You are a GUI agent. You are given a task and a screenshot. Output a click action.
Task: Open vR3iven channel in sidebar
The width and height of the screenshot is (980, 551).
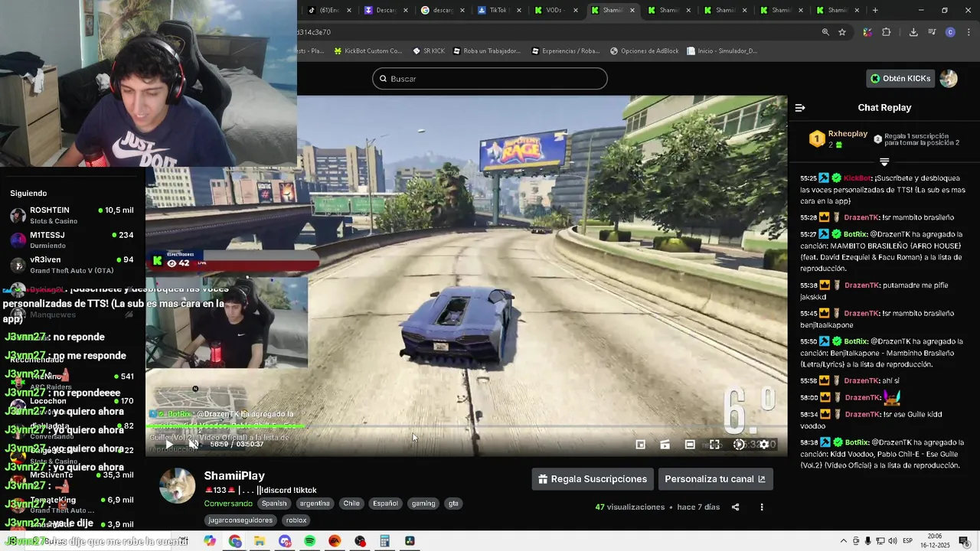coord(72,264)
